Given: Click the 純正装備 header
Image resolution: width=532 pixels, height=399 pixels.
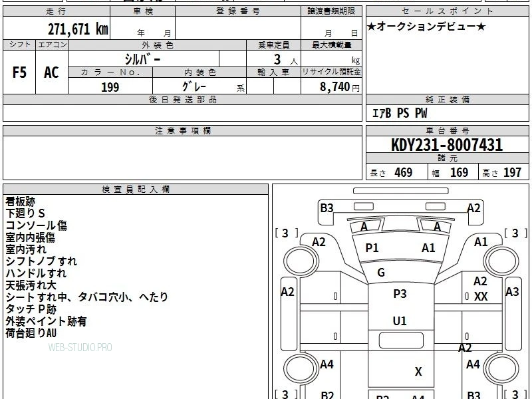Looking at the screenshot, I should click(x=447, y=99).
